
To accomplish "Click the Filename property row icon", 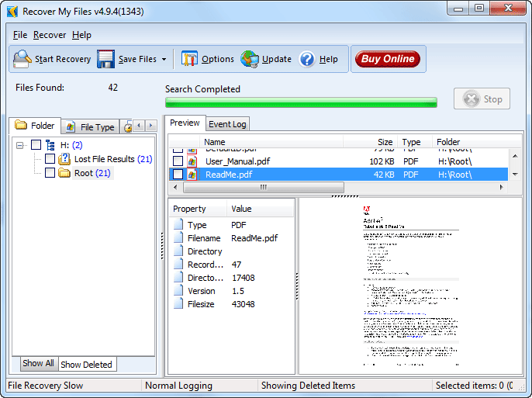I will point(178,238).
